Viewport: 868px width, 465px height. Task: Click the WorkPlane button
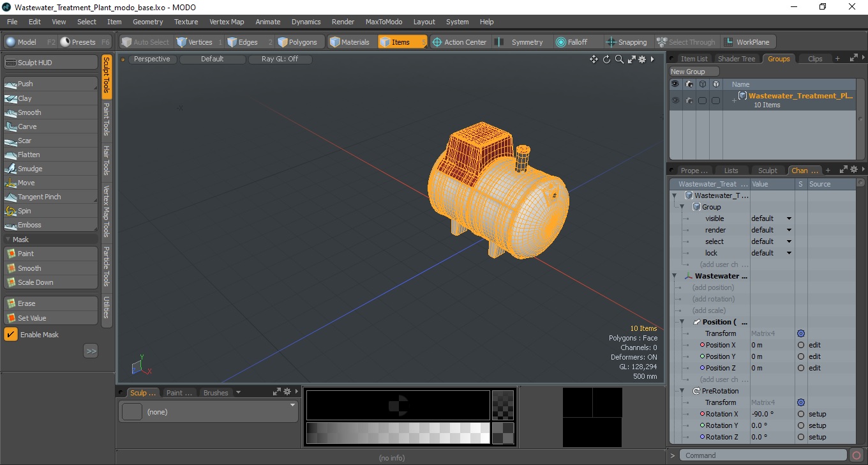747,42
